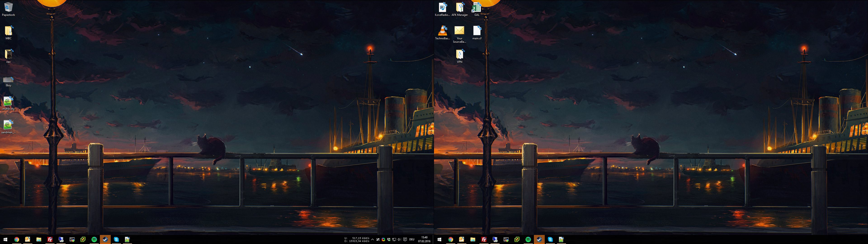The width and height of the screenshot is (868, 244).
Task: Expand hidden system tray icons
Action: tap(373, 240)
